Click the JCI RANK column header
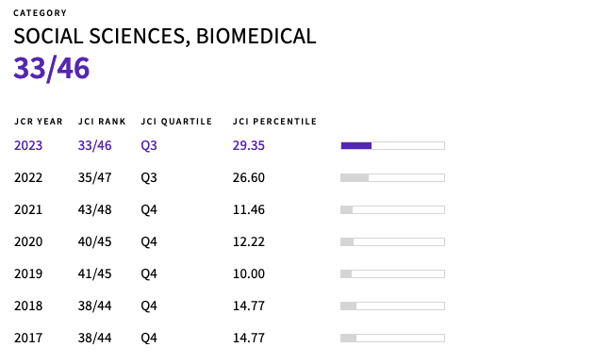595x364 pixels. 102,122
